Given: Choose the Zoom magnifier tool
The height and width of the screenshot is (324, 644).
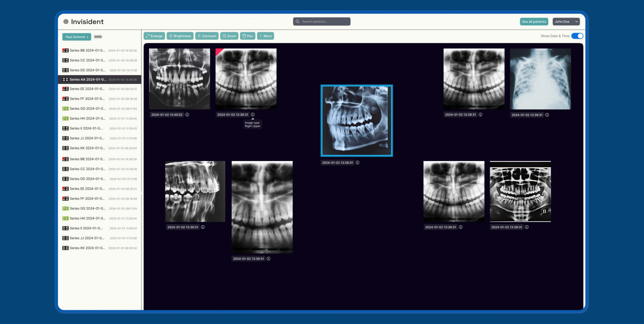Looking at the screenshot, I should coord(229,36).
